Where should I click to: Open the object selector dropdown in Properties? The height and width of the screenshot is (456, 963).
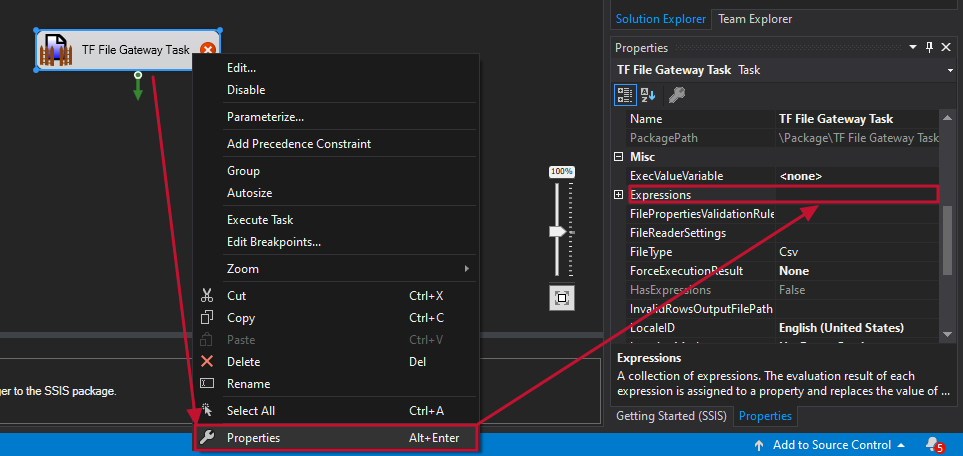click(x=950, y=70)
